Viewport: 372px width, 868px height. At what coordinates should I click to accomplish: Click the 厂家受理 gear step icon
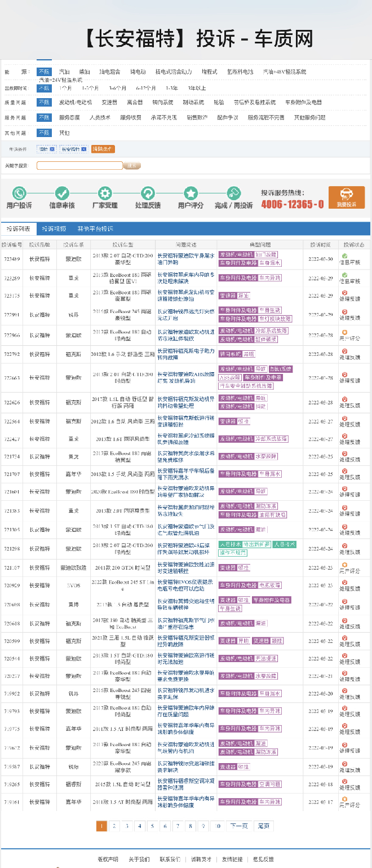(x=105, y=193)
